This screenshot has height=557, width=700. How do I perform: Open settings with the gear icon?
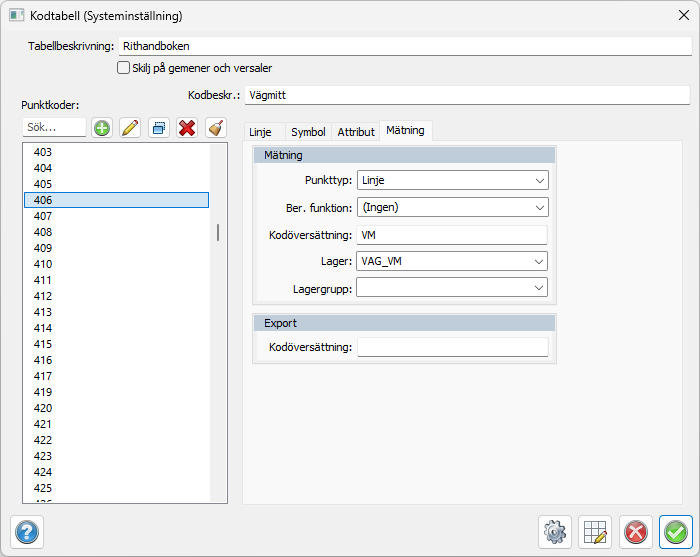[x=554, y=532]
